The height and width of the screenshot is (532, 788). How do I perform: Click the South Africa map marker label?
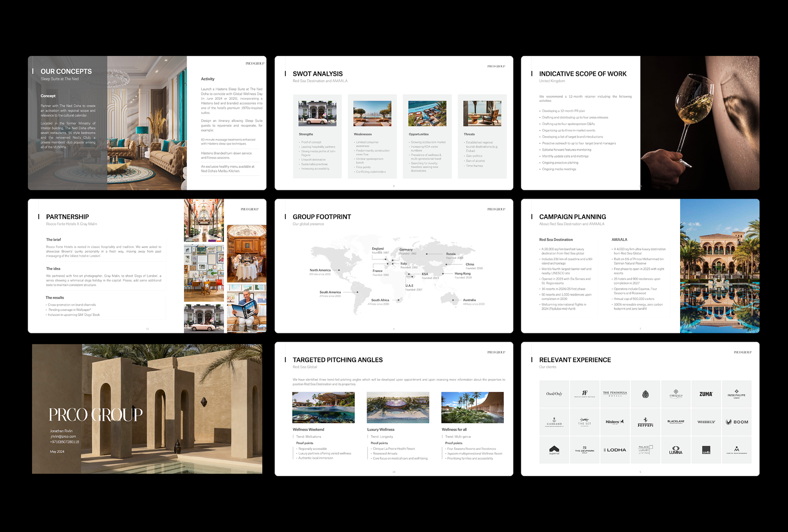(x=380, y=300)
